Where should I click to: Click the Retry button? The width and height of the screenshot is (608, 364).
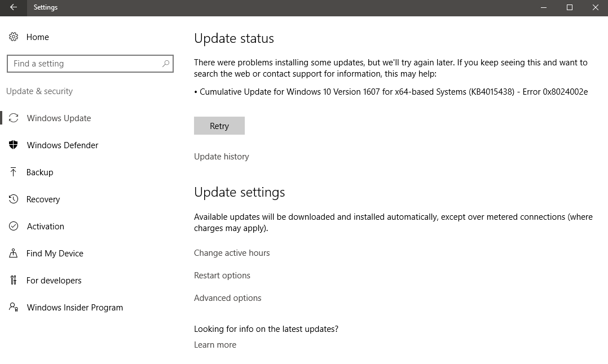point(219,126)
